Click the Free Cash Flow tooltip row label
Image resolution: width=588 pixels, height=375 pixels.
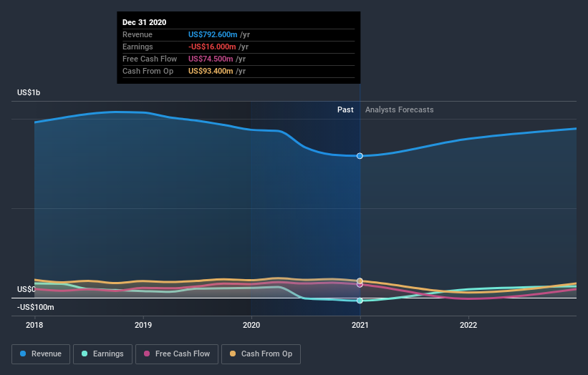(150, 59)
